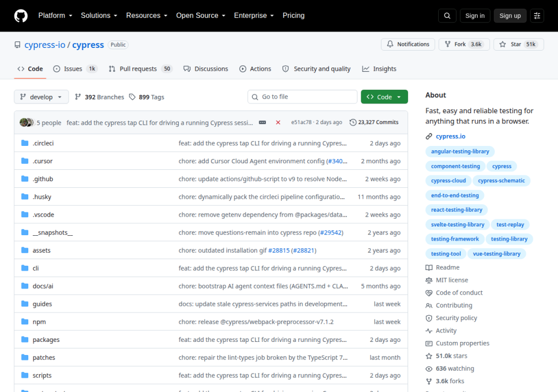
Task: Switch to Security and quality tab
Action: tap(316, 69)
